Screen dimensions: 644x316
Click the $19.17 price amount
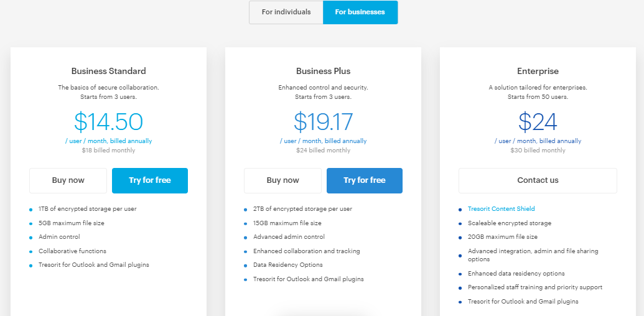click(323, 122)
